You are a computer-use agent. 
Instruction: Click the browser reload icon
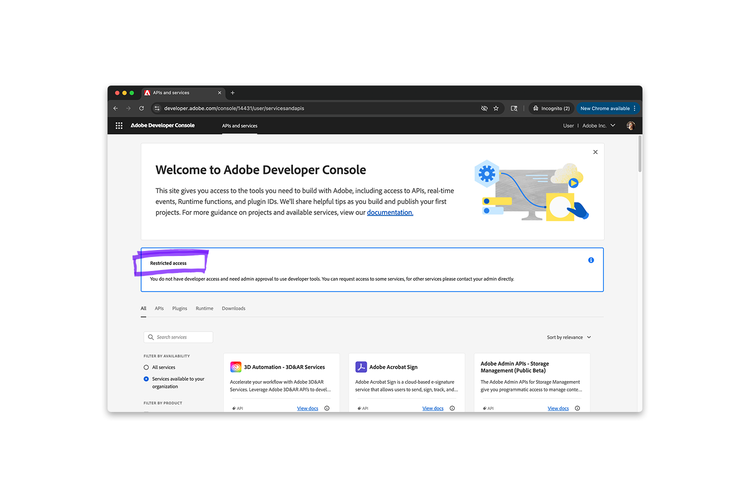pyautogui.click(x=142, y=109)
